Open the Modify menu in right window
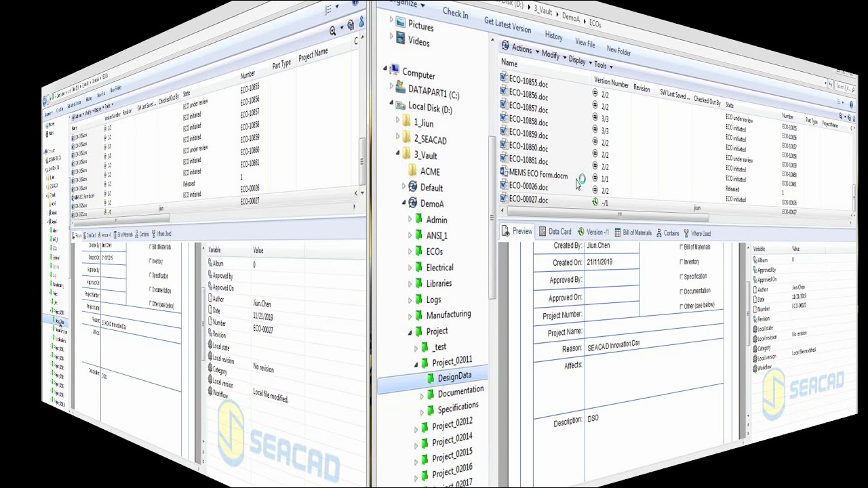Viewport: 868px width, 488px height. (x=553, y=56)
